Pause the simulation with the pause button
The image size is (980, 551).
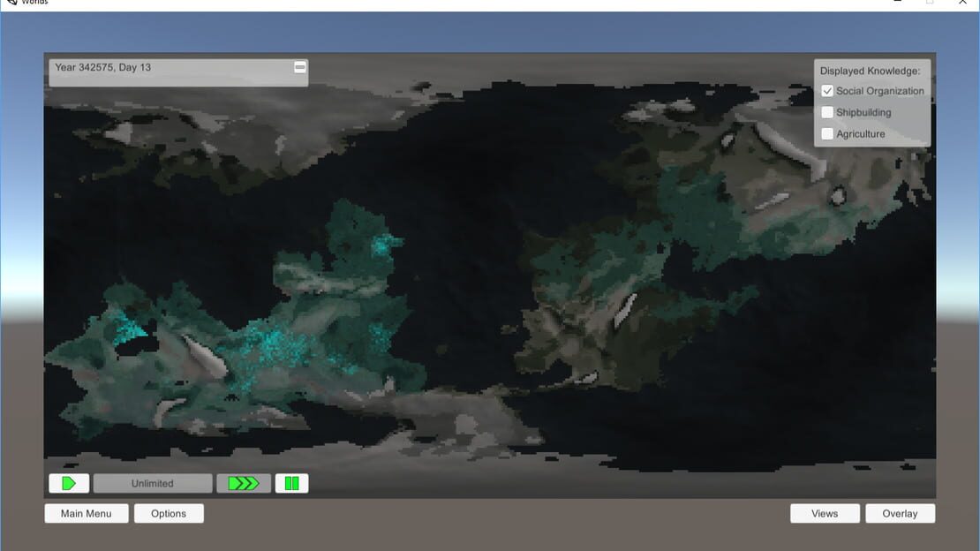coord(292,484)
